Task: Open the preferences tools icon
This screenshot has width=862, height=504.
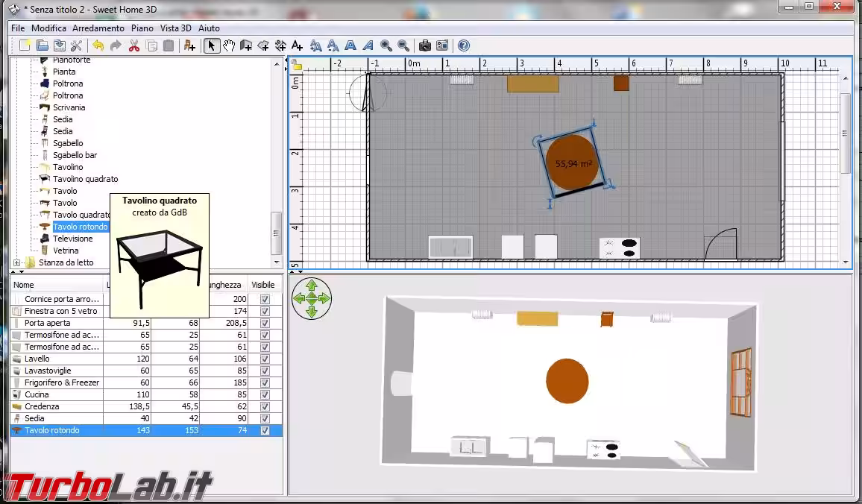Action: pos(76,45)
